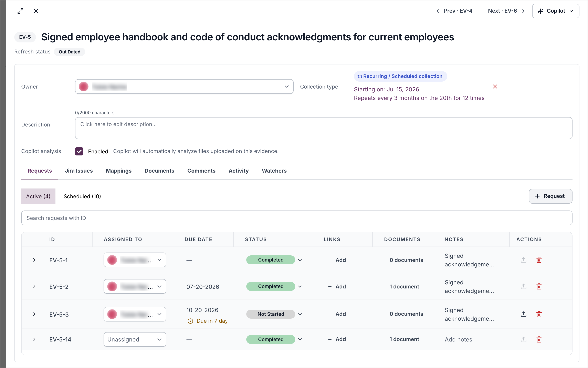
Task: Open assignee dropdown for EV-5-14 Unassigned
Action: [135, 339]
